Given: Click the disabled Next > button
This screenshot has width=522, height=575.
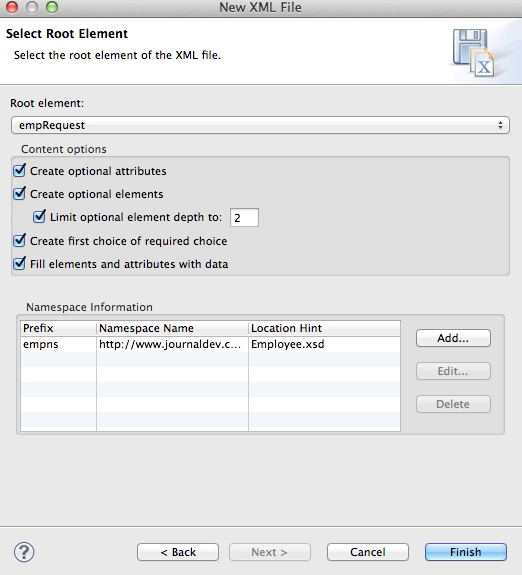Looking at the screenshot, I should pyautogui.click(x=270, y=552).
